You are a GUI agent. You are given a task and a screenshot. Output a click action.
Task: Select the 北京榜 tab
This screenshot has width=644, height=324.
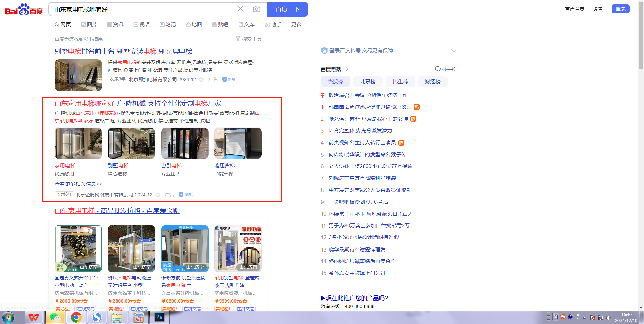click(x=368, y=82)
